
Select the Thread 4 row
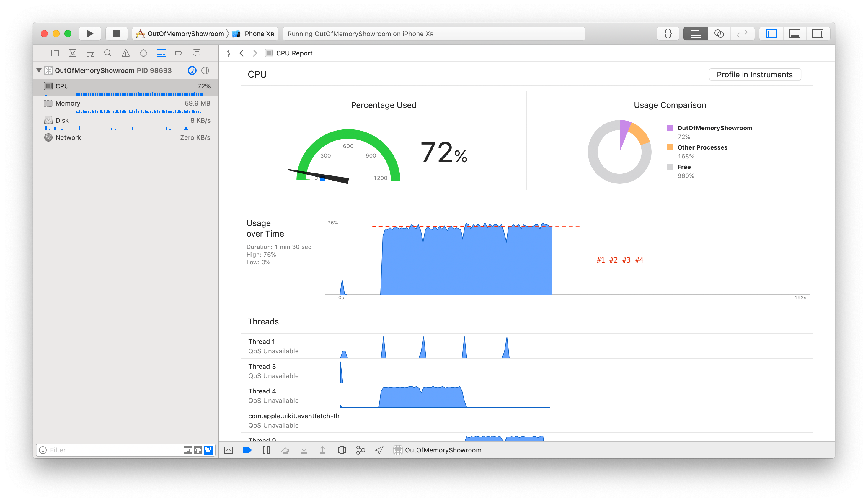tap(527, 396)
